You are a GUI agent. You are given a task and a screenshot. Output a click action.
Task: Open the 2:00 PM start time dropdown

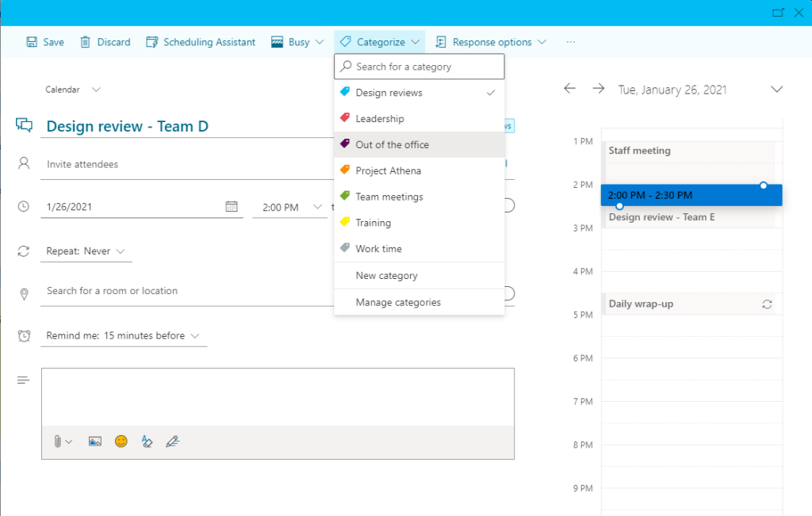(289, 207)
